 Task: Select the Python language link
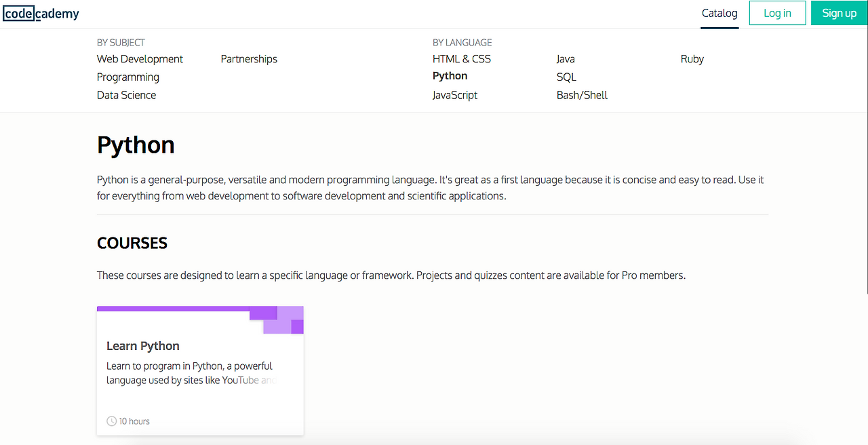click(x=450, y=76)
